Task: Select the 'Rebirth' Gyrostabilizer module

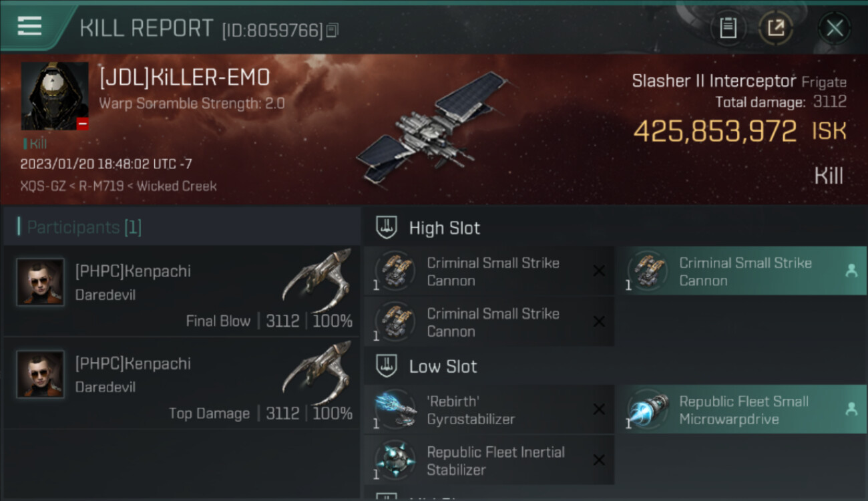Action: tap(489, 409)
